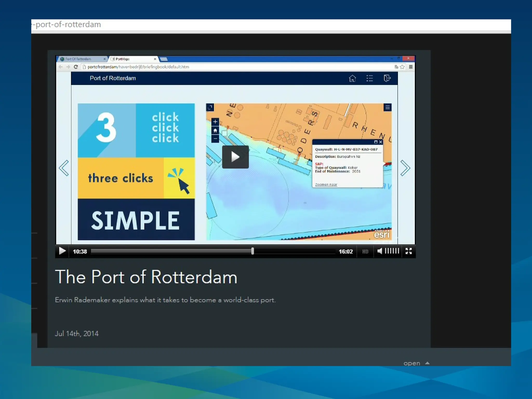Go to next slide with right arrow
The image size is (532, 399).
(x=405, y=168)
